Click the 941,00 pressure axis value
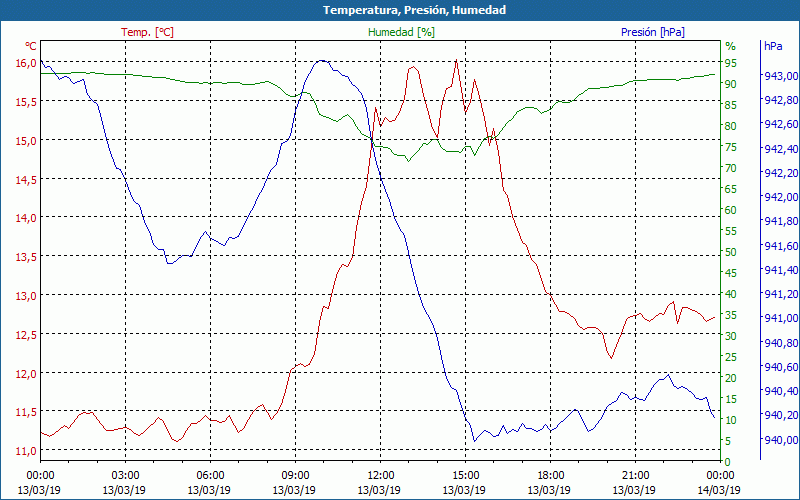This screenshot has width=800, height=500. click(781, 318)
